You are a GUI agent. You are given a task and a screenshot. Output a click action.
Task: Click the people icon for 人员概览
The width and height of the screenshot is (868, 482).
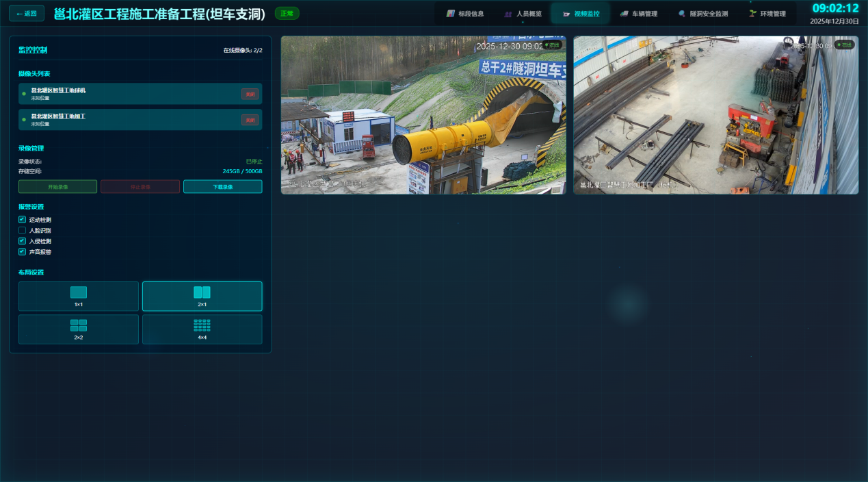(x=508, y=14)
